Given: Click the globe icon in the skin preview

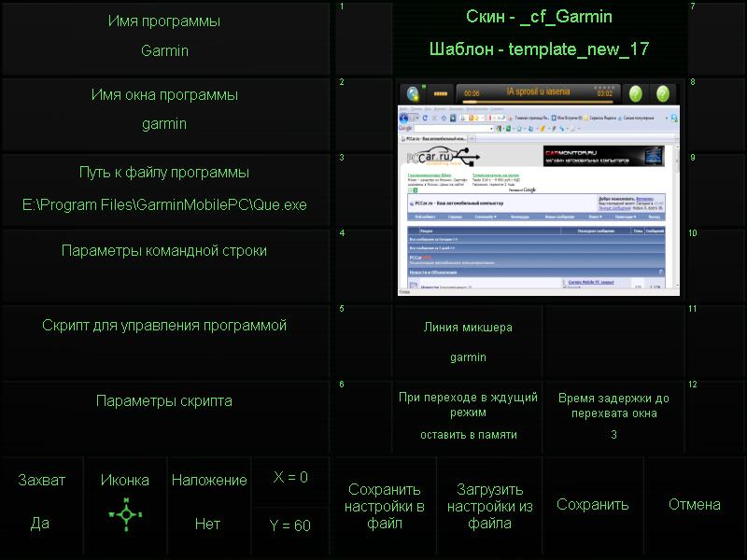Looking at the screenshot, I should (413, 94).
